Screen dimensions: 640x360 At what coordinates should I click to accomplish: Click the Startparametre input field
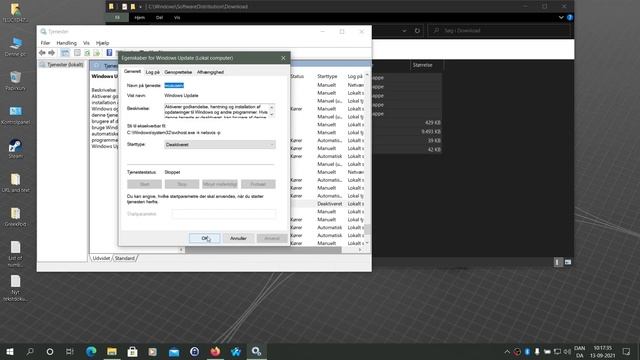click(x=224, y=214)
